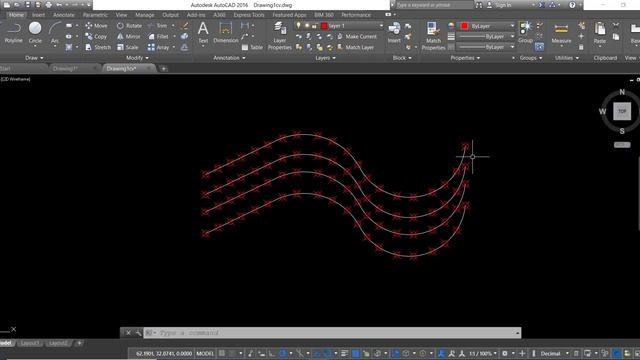Image resolution: width=640 pixels, height=360 pixels.
Task: Select the Polyline tool
Action: pos(13,32)
